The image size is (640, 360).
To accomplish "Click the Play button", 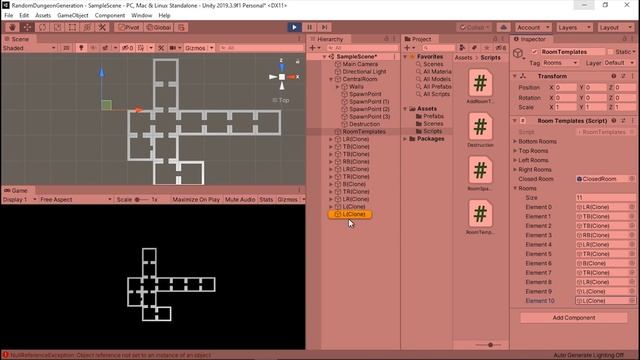I will click(x=294, y=27).
